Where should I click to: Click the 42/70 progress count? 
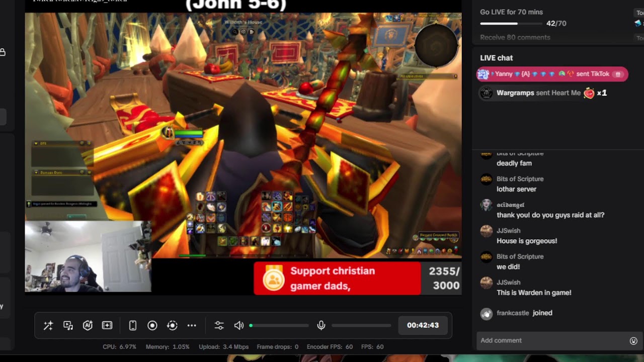tap(556, 24)
